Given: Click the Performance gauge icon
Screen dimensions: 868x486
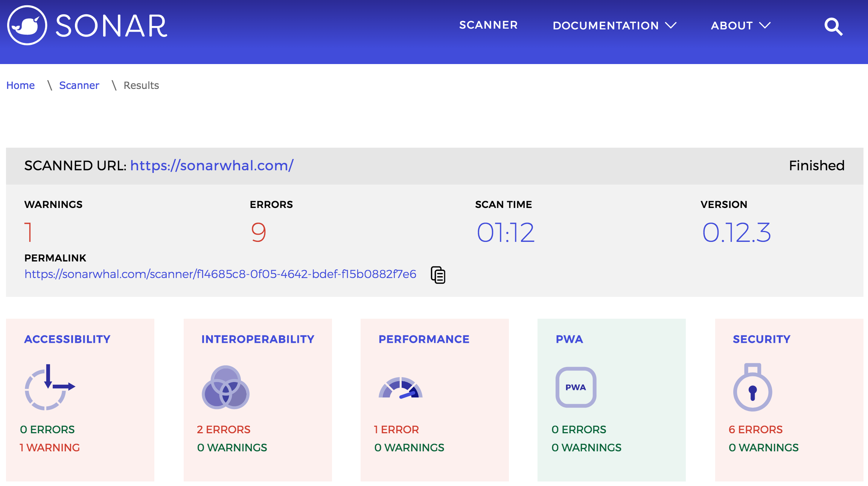Looking at the screenshot, I should [x=400, y=388].
